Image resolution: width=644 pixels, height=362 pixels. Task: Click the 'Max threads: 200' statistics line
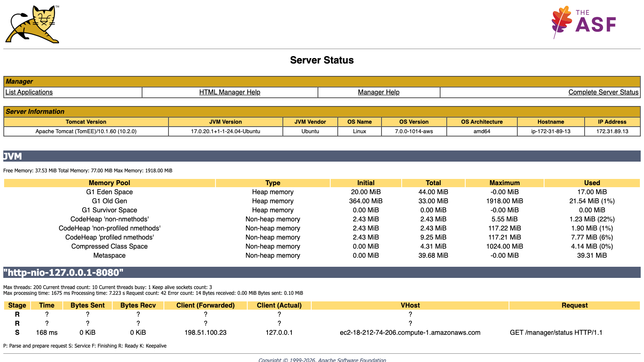point(107,287)
